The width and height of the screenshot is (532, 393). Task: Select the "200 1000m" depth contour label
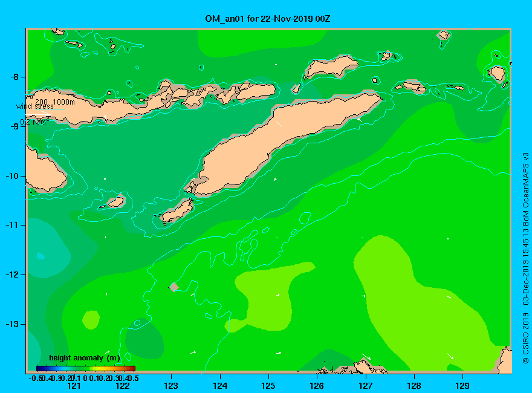(55, 102)
